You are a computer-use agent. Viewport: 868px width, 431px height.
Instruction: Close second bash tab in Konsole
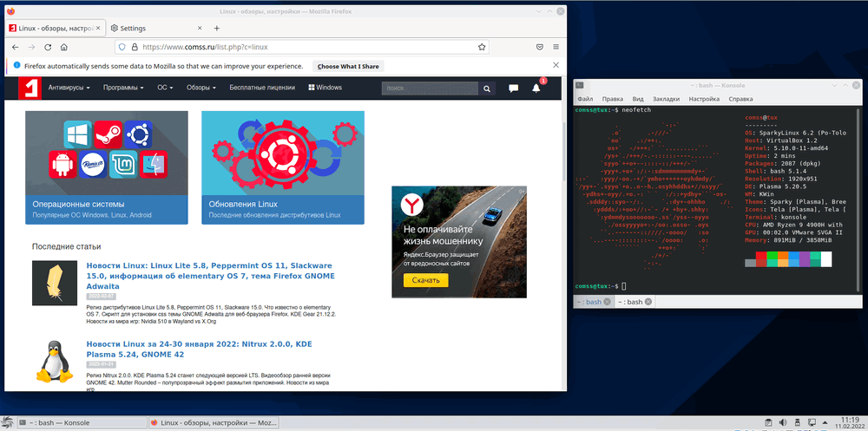(x=648, y=302)
